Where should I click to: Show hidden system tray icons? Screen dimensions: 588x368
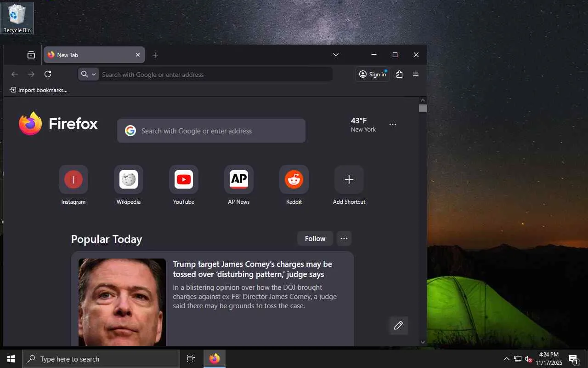pyautogui.click(x=507, y=359)
